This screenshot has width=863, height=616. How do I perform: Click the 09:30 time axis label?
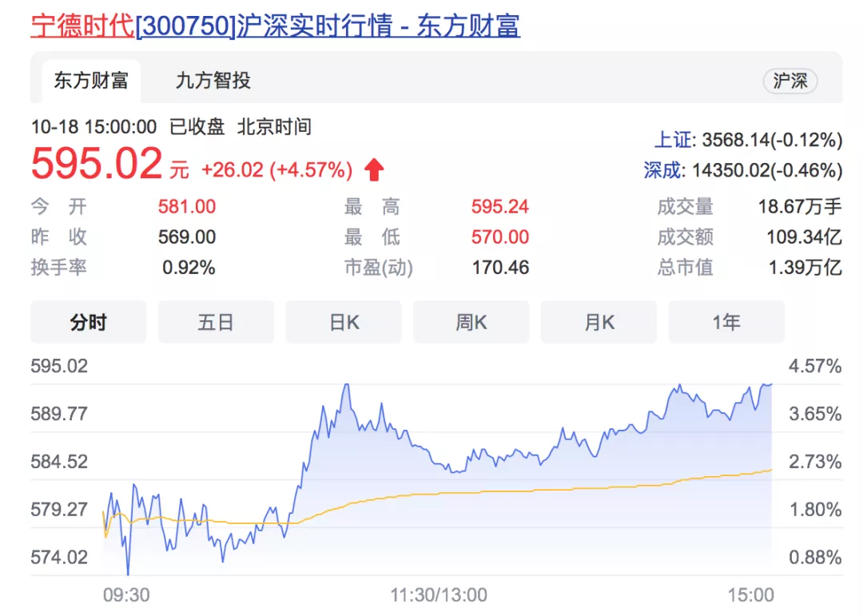pos(126,595)
